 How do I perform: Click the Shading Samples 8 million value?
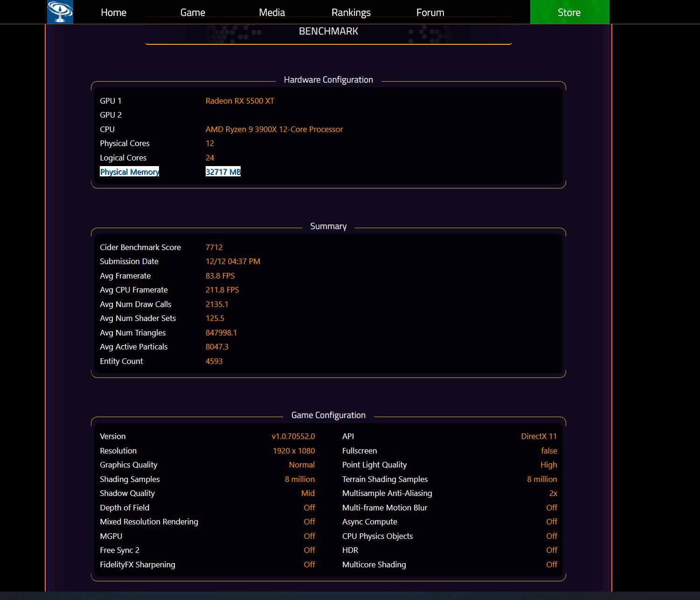(300, 479)
